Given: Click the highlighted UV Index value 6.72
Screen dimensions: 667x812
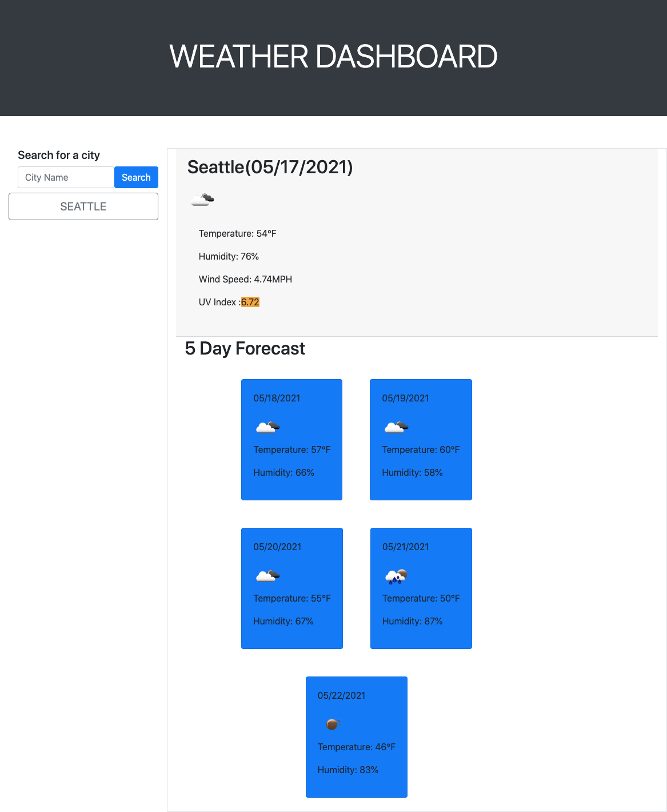Looking at the screenshot, I should (250, 302).
